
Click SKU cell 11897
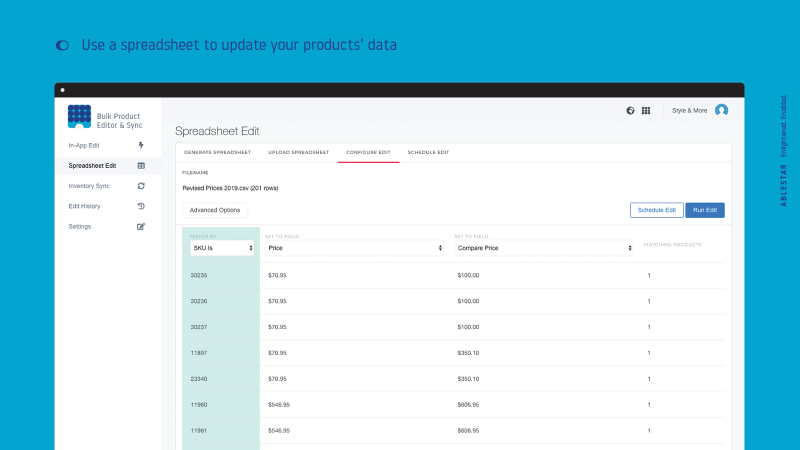coord(199,353)
